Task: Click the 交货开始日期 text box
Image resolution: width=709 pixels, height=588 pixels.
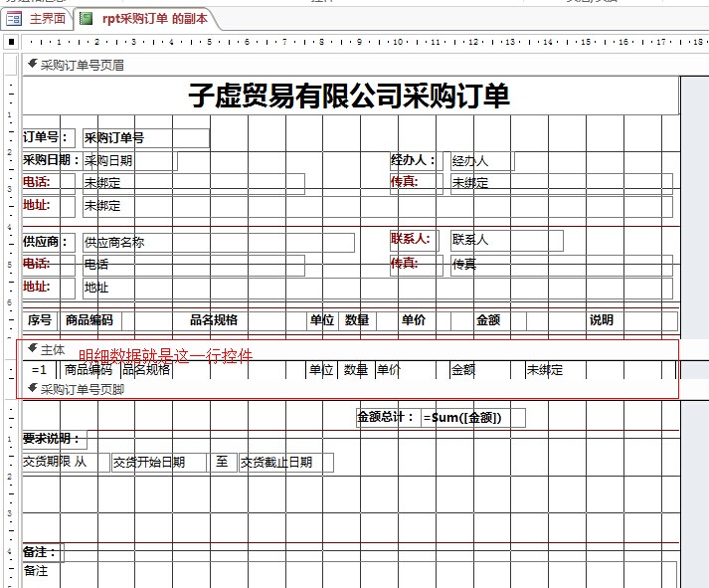Action: point(159,463)
